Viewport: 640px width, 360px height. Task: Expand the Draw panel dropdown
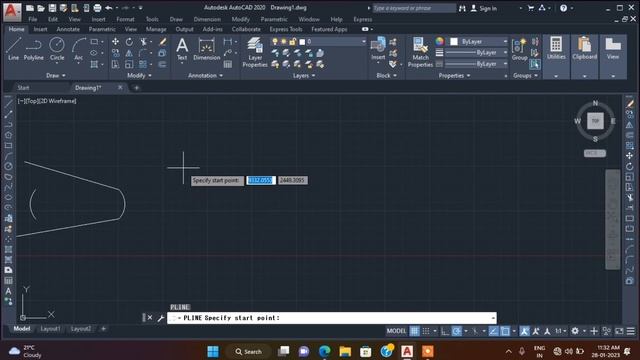[x=56, y=76]
